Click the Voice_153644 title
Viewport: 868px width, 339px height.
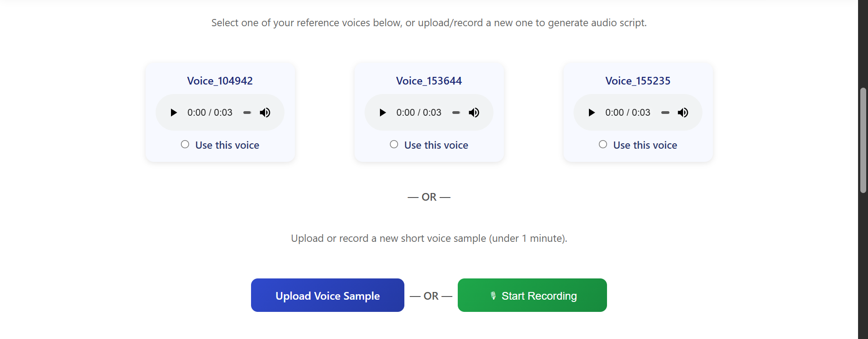click(429, 81)
